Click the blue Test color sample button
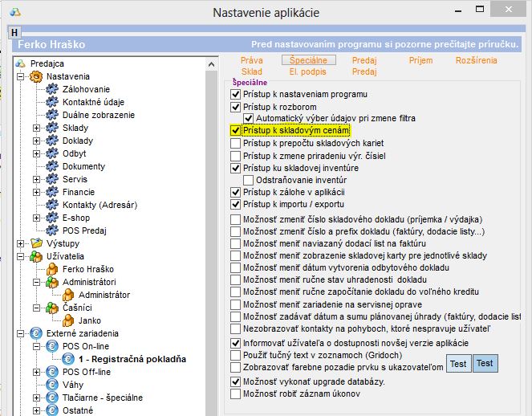 [485, 363]
